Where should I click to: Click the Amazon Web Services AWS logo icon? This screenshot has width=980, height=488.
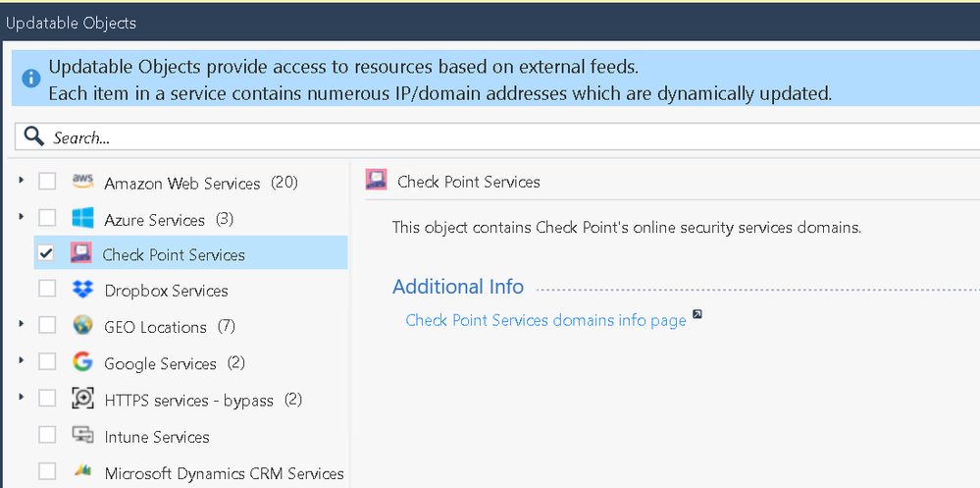tap(82, 182)
